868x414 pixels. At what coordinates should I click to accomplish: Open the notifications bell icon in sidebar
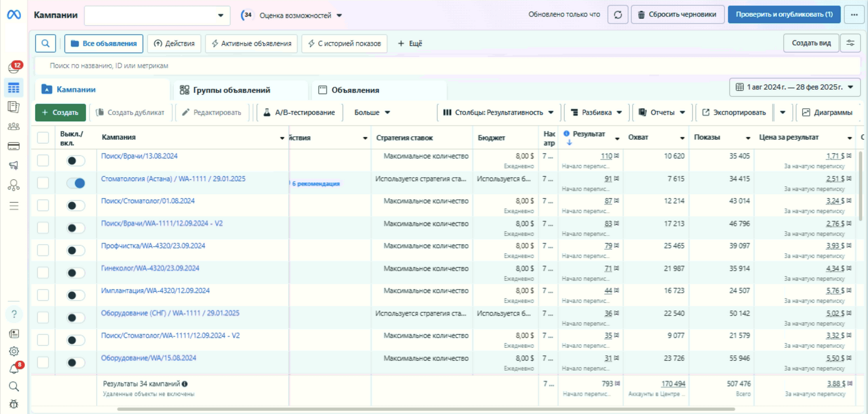click(x=14, y=369)
